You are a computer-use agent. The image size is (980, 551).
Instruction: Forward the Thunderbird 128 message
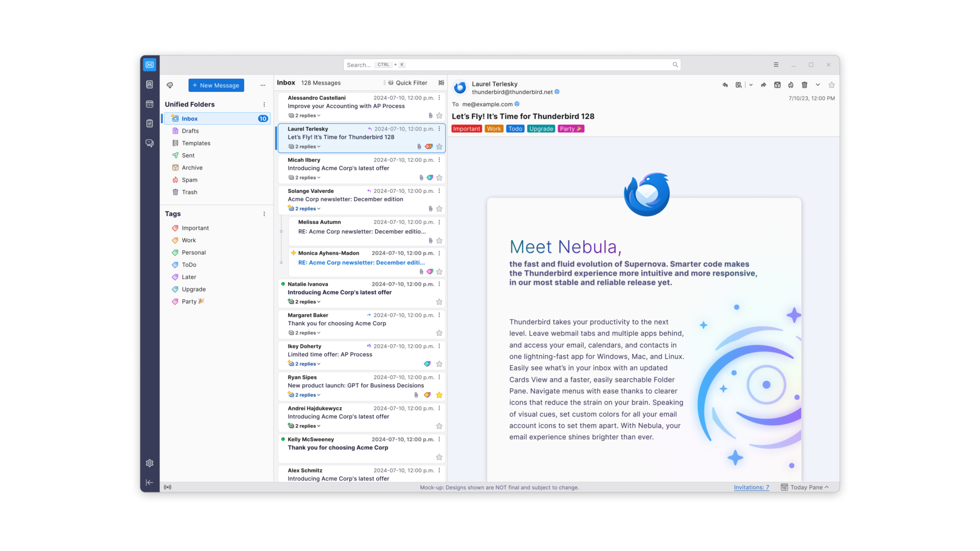point(763,85)
